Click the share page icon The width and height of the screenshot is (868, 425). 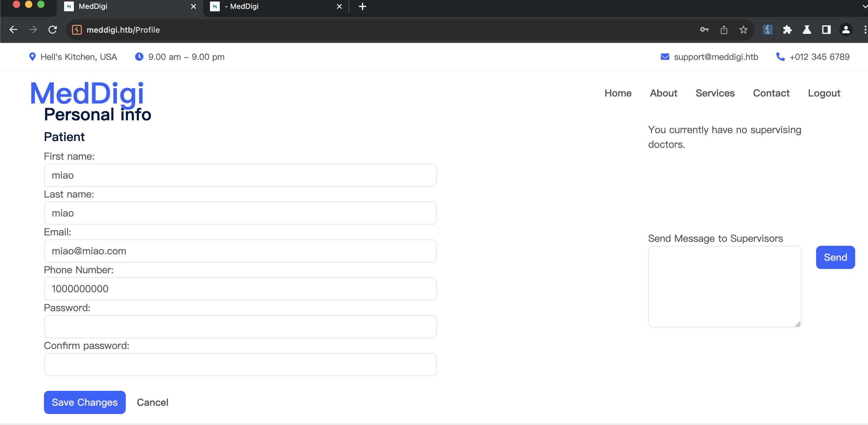[723, 30]
